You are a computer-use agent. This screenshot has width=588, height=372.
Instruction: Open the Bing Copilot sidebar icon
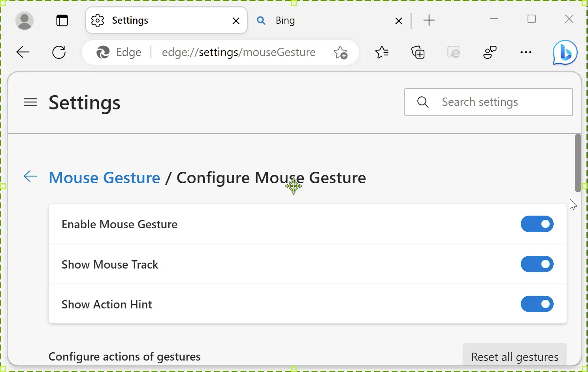(x=565, y=52)
